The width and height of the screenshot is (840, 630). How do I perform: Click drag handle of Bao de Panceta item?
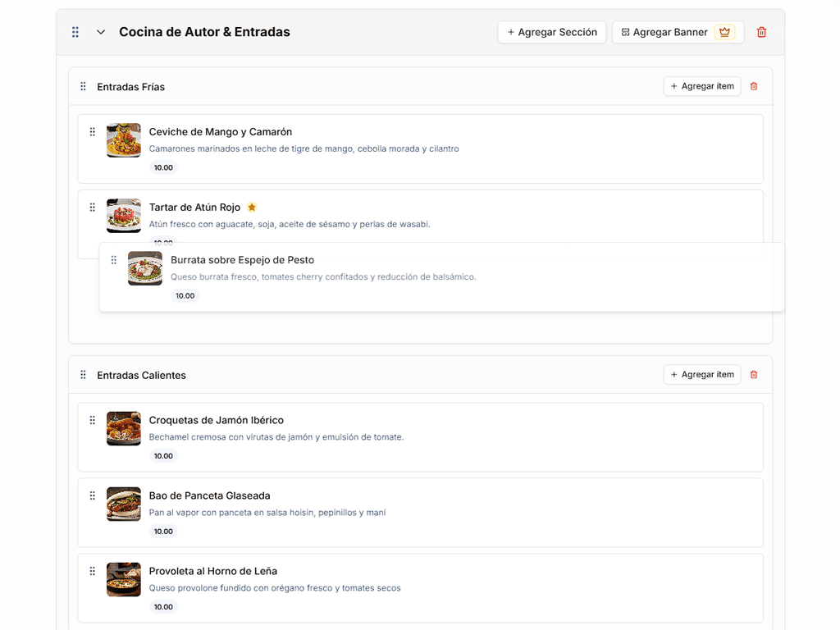click(x=93, y=496)
